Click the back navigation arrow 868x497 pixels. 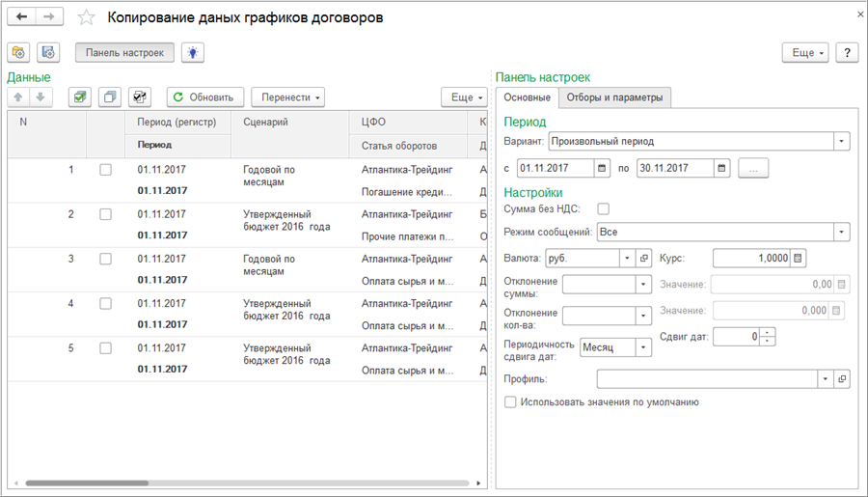[21, 17]
